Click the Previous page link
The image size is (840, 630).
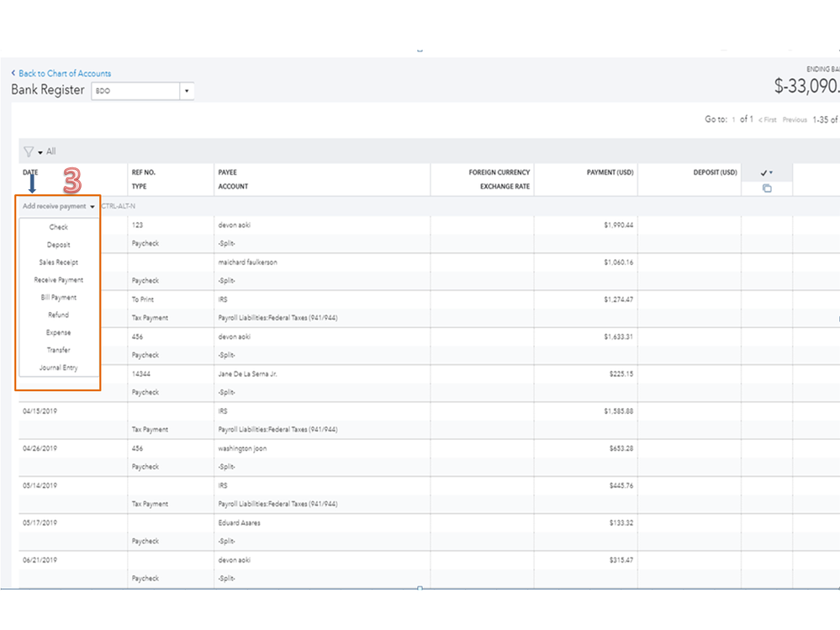[795, 119]
